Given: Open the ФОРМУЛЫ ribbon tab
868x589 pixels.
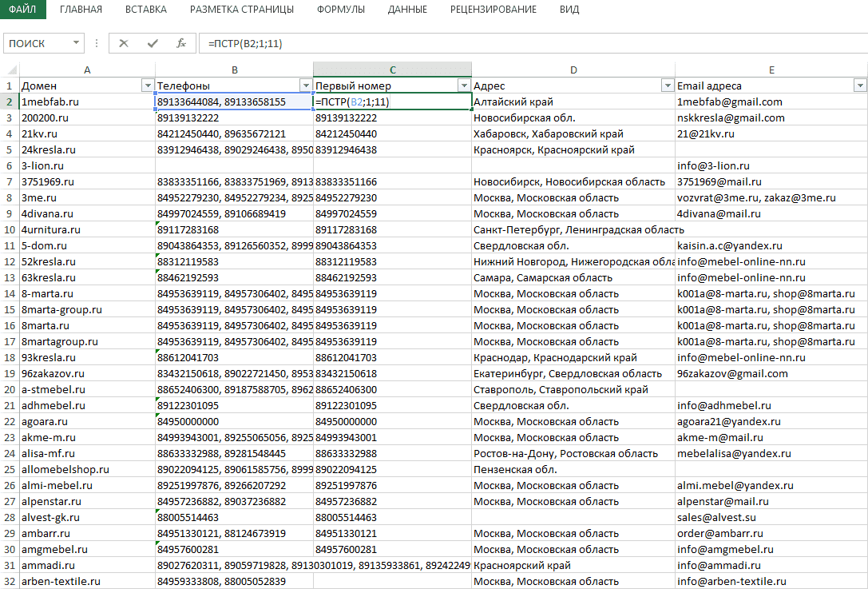Looking at the screenshot, I should tap(341, 10).
